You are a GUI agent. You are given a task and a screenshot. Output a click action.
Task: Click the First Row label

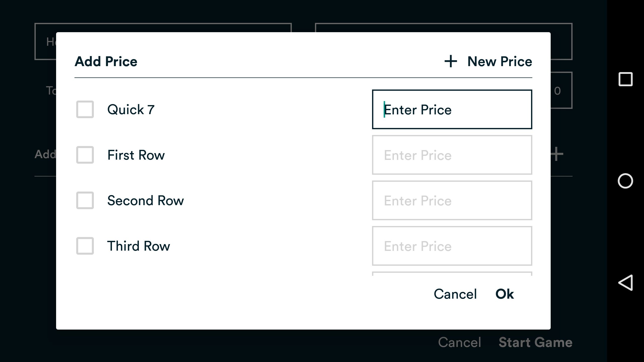pos(136,155)
